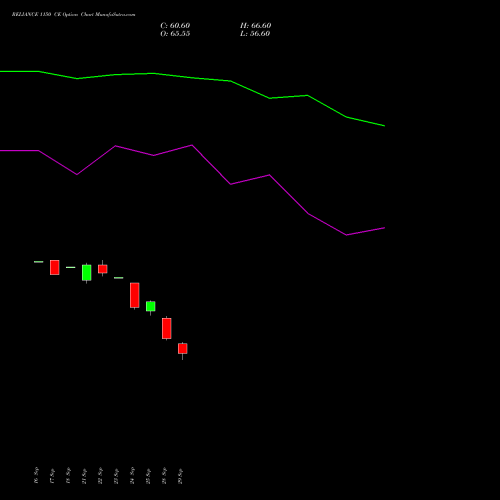Screen dimensions: 500x500
Task: Select the flat doji candle above 16 Sep
Action: click(x=39, y=262)
